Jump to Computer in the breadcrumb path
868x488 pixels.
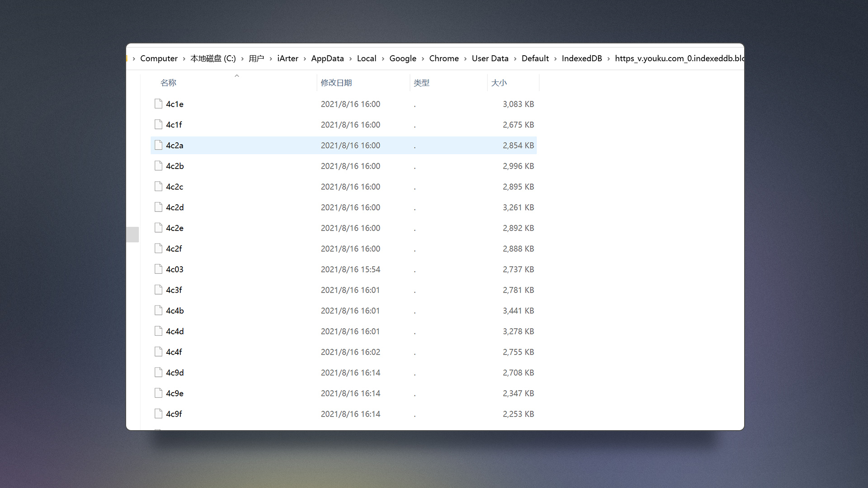coord(159,58)
